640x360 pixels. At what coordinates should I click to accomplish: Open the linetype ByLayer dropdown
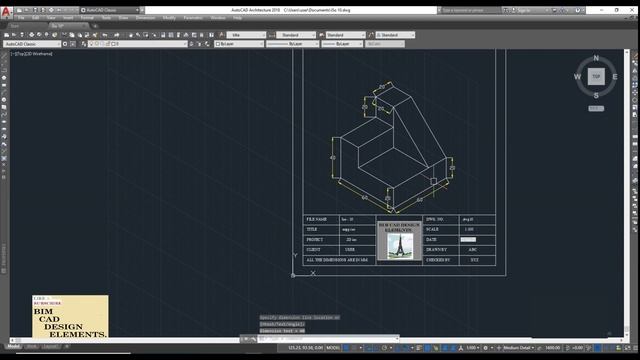(x=292, y=44)
